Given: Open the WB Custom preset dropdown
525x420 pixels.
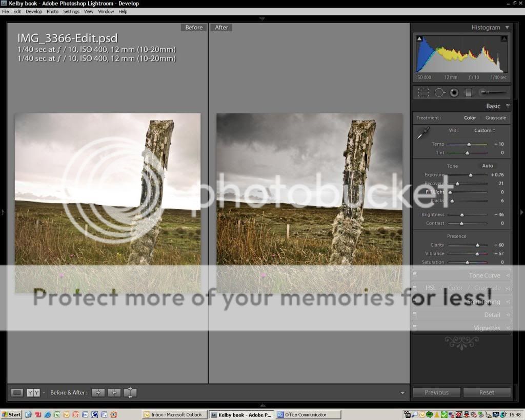Looking at the screenshot, I should pyautogui.click(x=484, y=130).
